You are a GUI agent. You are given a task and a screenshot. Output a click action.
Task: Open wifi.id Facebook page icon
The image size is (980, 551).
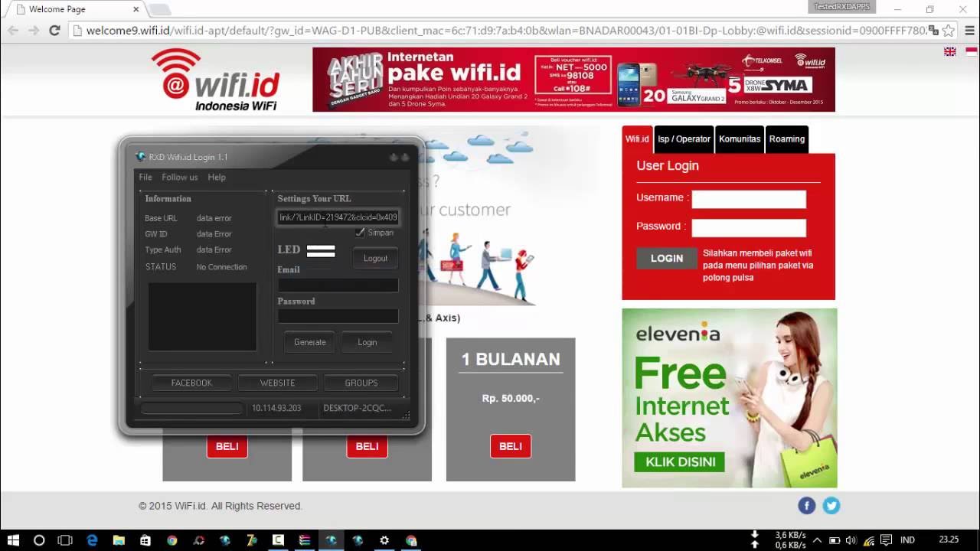point(807,505)
